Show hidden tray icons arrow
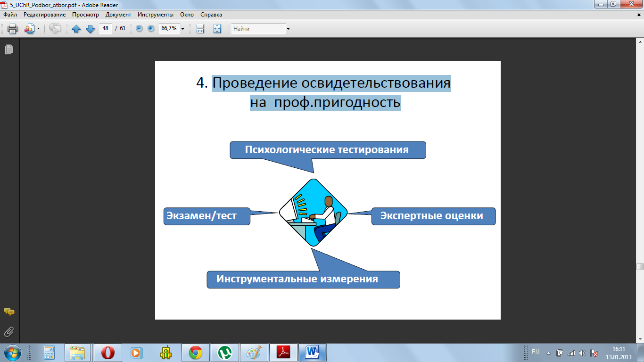The height and width of the screenshot is (362, 644). click(x=548, y=353)
